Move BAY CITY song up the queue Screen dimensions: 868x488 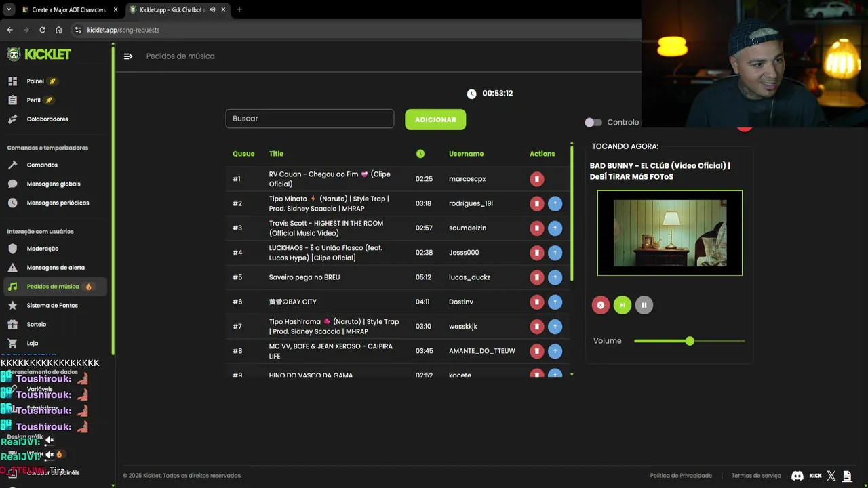(555, 302)
